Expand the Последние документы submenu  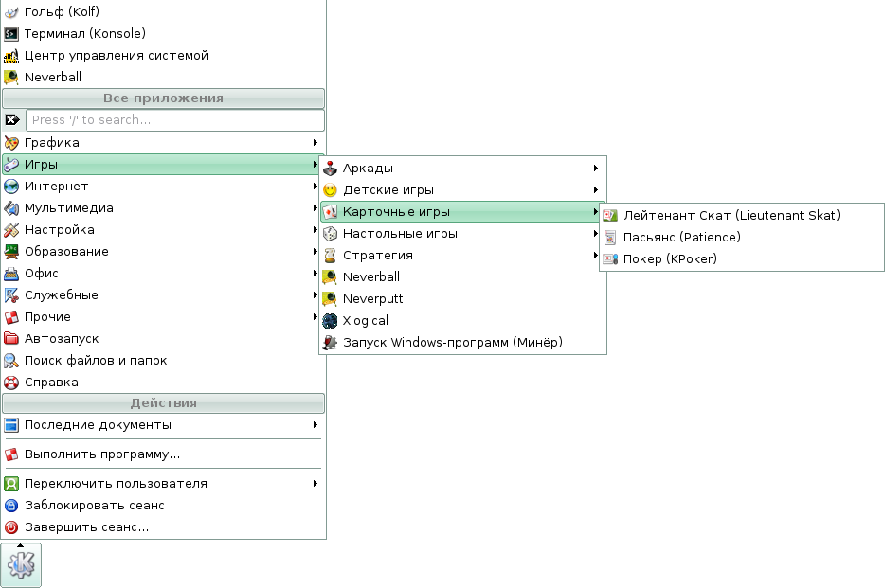point(161,425)
